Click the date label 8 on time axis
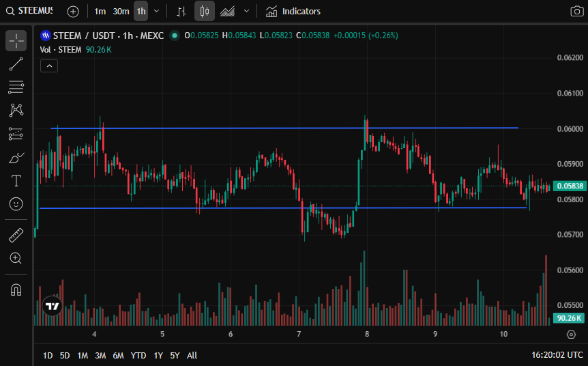Screen dimensions: 588x366 point(367,334)
